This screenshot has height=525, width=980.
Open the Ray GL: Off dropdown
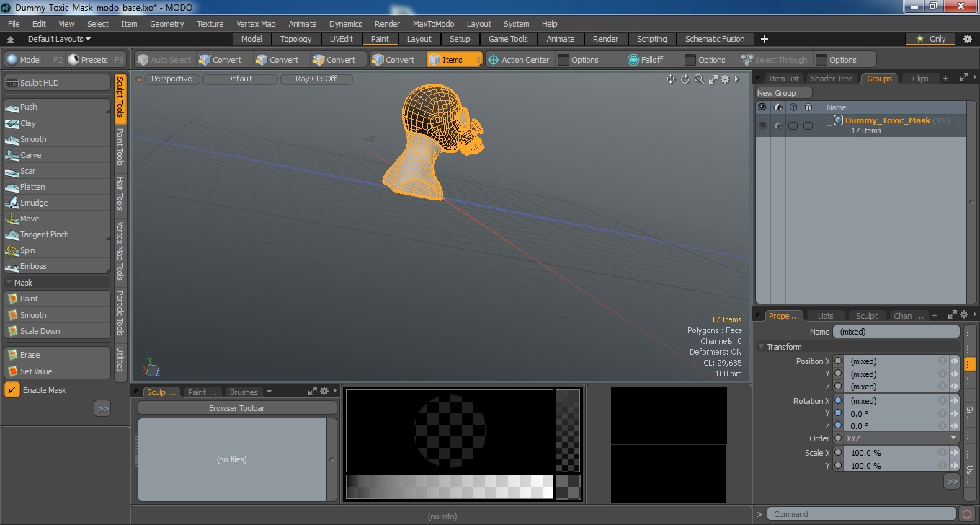pyautogui.click(x=316, y=79)
